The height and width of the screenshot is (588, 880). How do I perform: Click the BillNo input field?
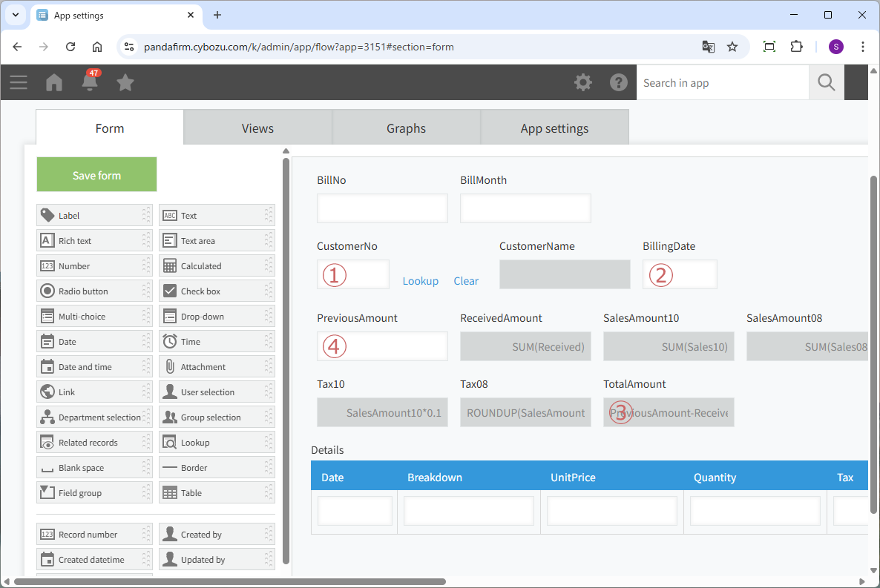pyautogui.click(x=382, y=208)
